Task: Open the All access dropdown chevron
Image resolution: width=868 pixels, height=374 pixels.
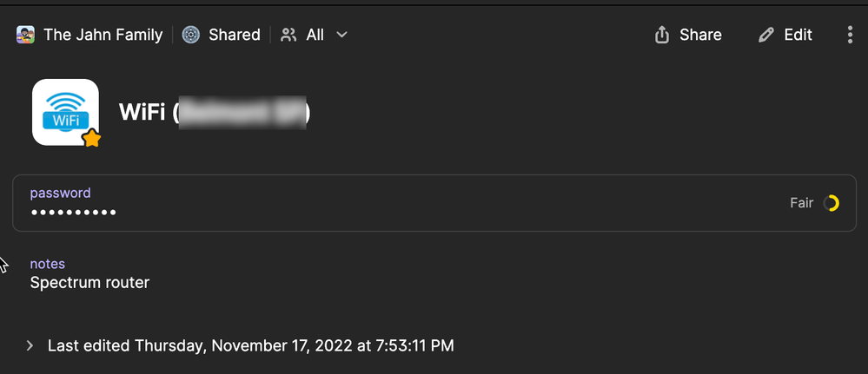Action: tap(341, 35)
